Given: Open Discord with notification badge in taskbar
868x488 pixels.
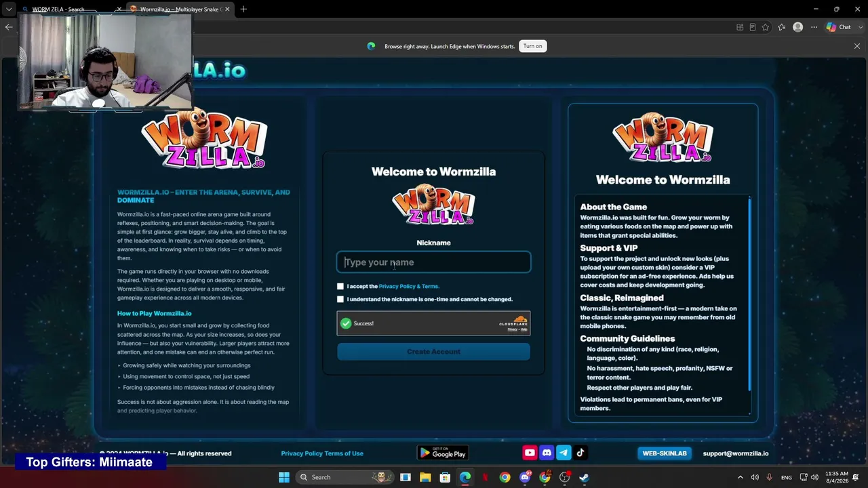Looking at the screenshot, I should (x=525, y=477).
